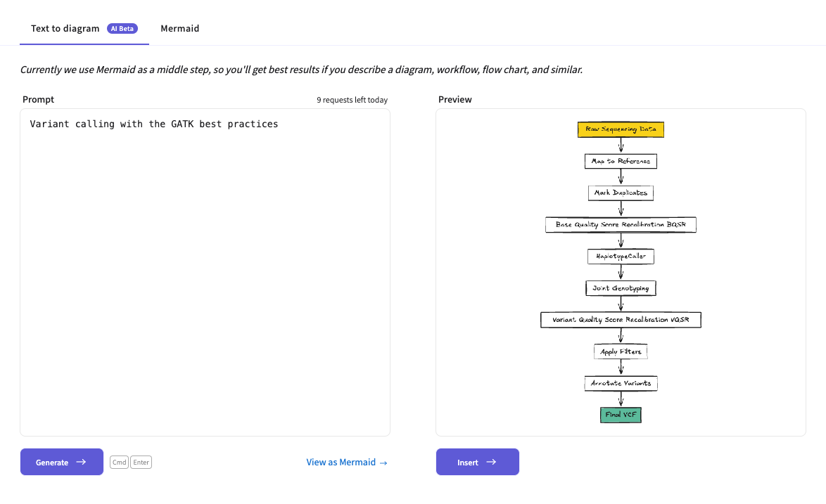The height and width of the screenshot is (504, 826).
Task: Open the Mermaid tab
Action: coord(179,29)
